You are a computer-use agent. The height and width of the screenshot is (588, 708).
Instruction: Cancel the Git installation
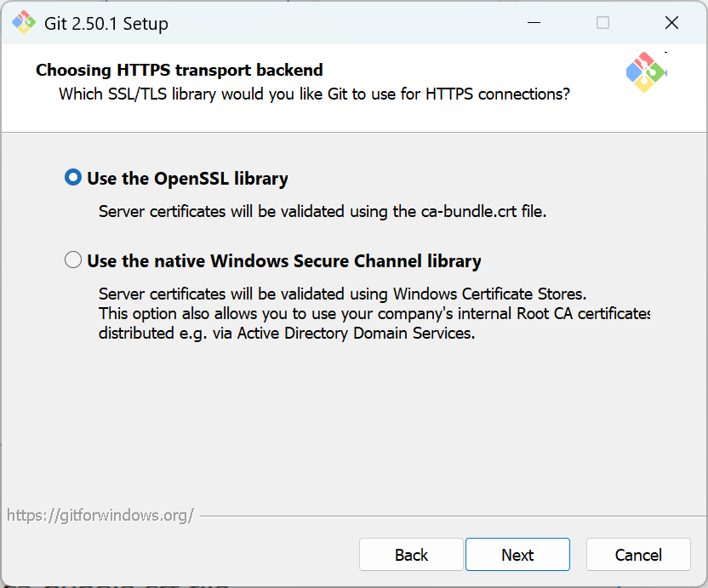(638, 555)
